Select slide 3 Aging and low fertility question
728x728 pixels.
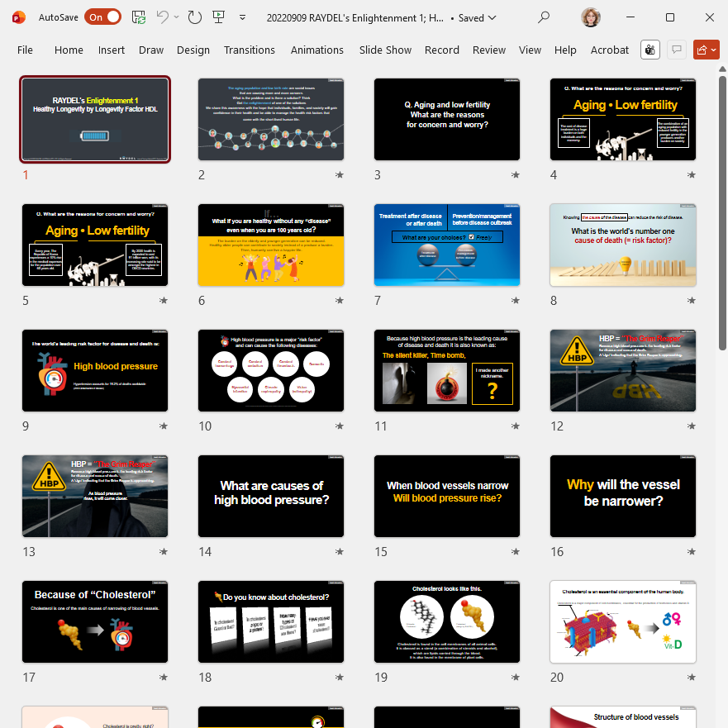click(447, 119)
